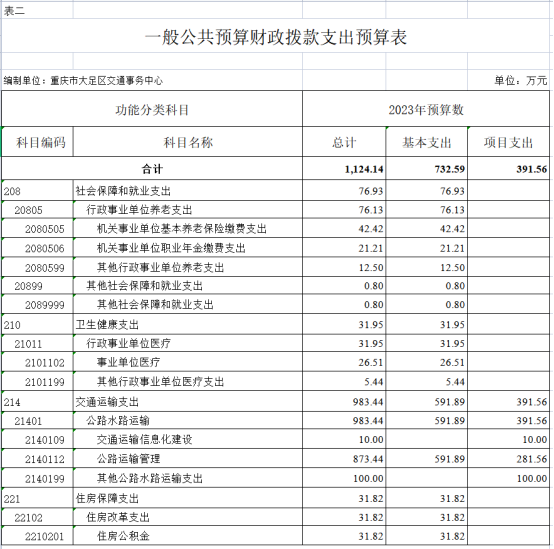Click the 科目编码 column header
The image size is (554, 549).
pyautogui.click(x=37, y=142)
